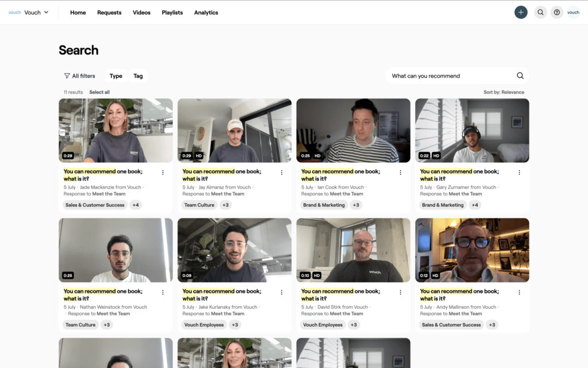Open the Requests section
The height and width of the screenshot is (368, 588).
(x=109, y=13)
